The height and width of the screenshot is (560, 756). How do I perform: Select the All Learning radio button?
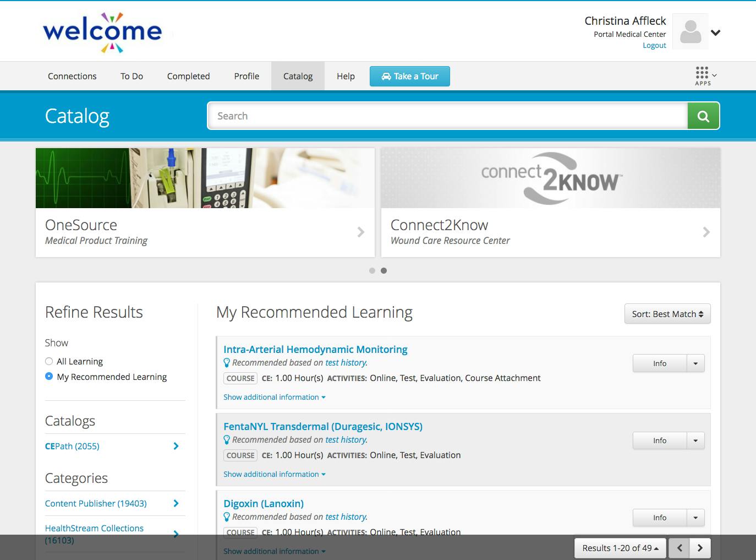(x=49, y=361)
